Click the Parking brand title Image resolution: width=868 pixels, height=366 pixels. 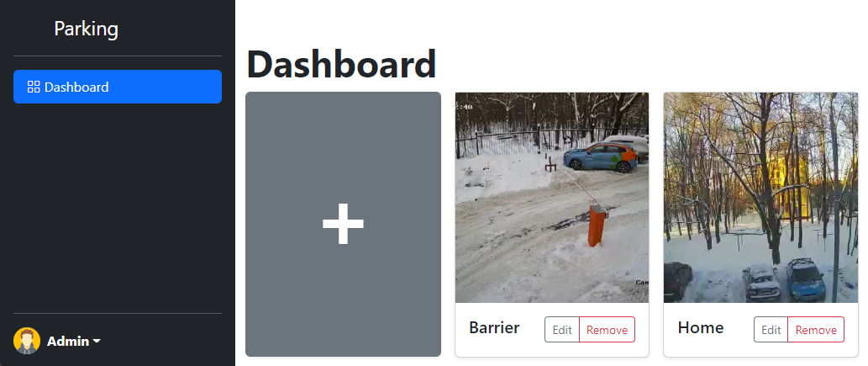(x=86, y=29)
